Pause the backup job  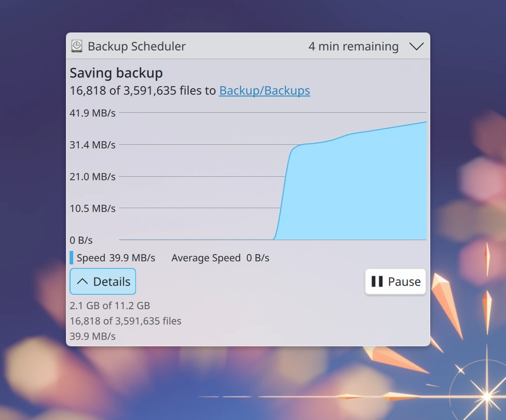click(x=395, y=281)
